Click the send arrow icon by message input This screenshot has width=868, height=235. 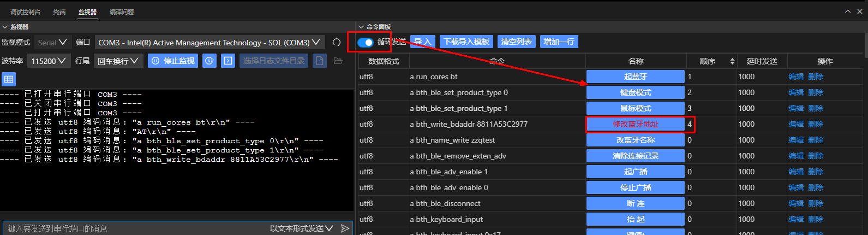click(345, 228)
